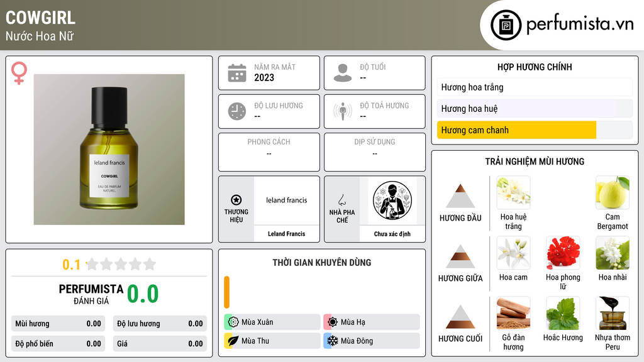
Task: Click the Hương hoa huệ accord bar
Action: click(x=535, y=109)
